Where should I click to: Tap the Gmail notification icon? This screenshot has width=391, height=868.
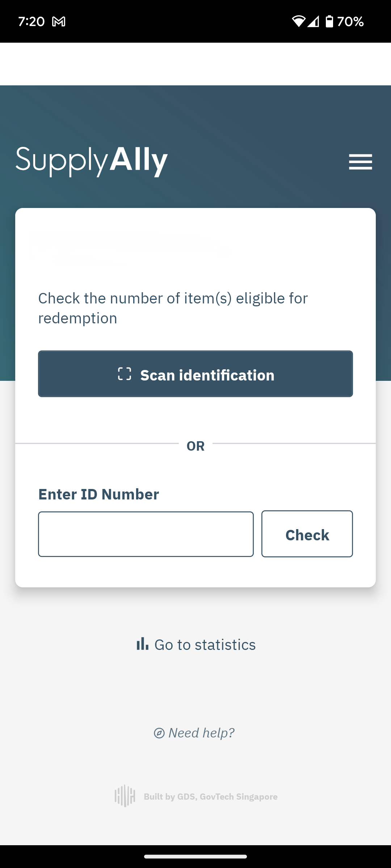click(59, 22)
